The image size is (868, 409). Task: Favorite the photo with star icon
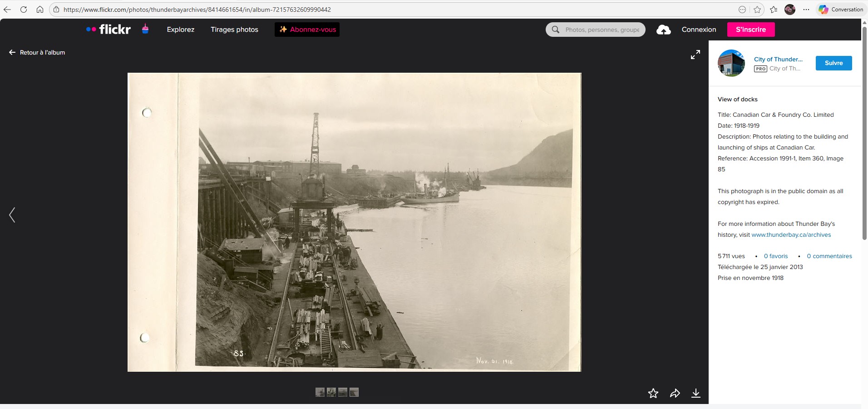coord(653,393)
